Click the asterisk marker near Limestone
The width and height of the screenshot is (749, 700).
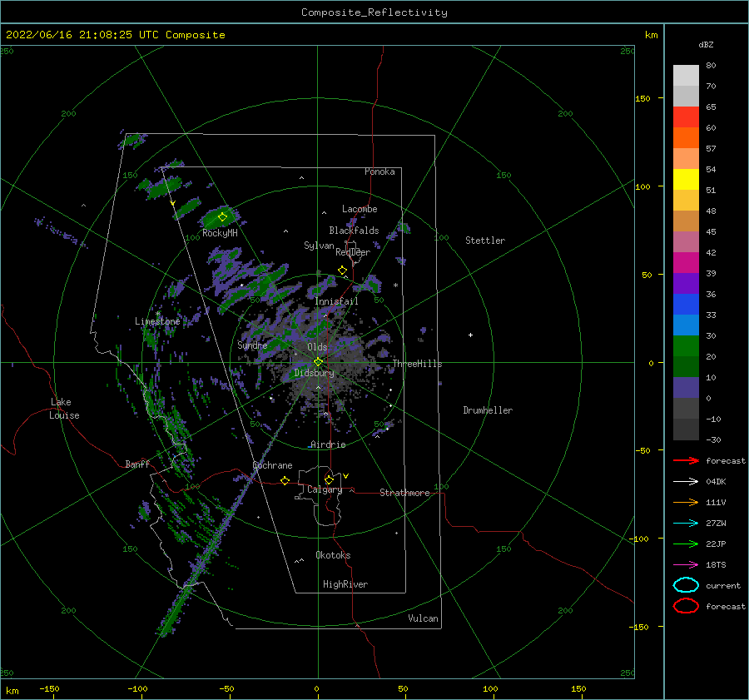[x=157, y=314]
